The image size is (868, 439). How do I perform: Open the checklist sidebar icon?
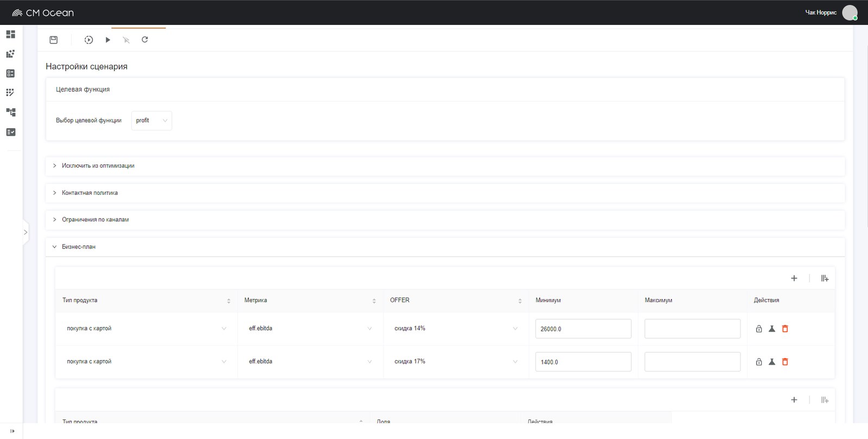10,132
